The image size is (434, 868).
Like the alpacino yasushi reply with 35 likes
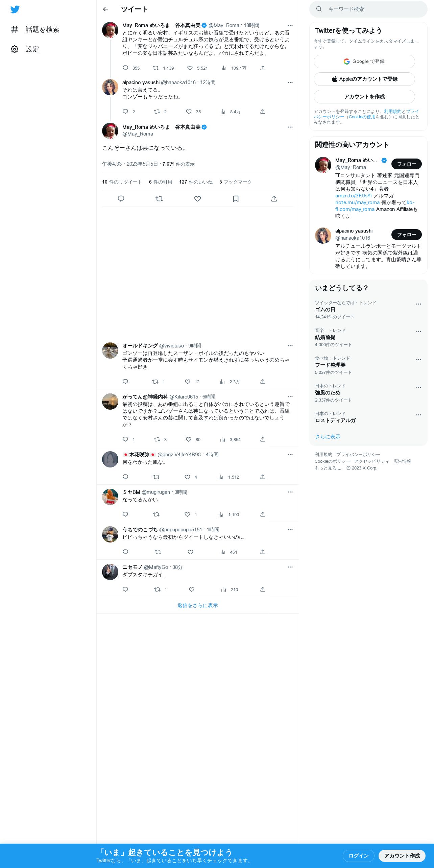pyautogui.click(x=189, y=112)
